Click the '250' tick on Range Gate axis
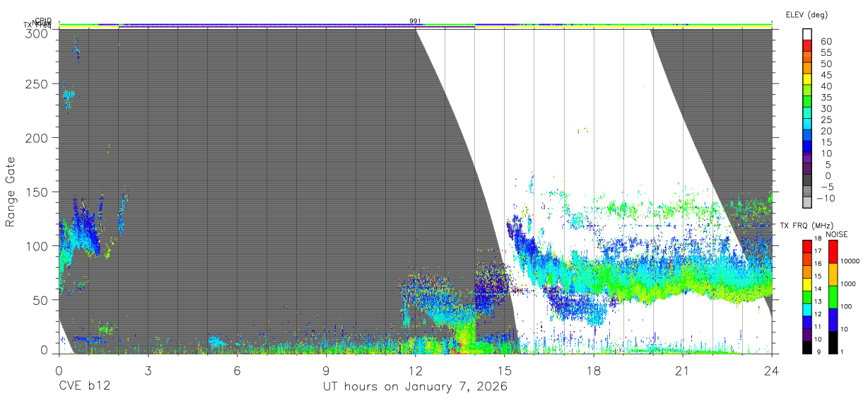 pos(37,83)
